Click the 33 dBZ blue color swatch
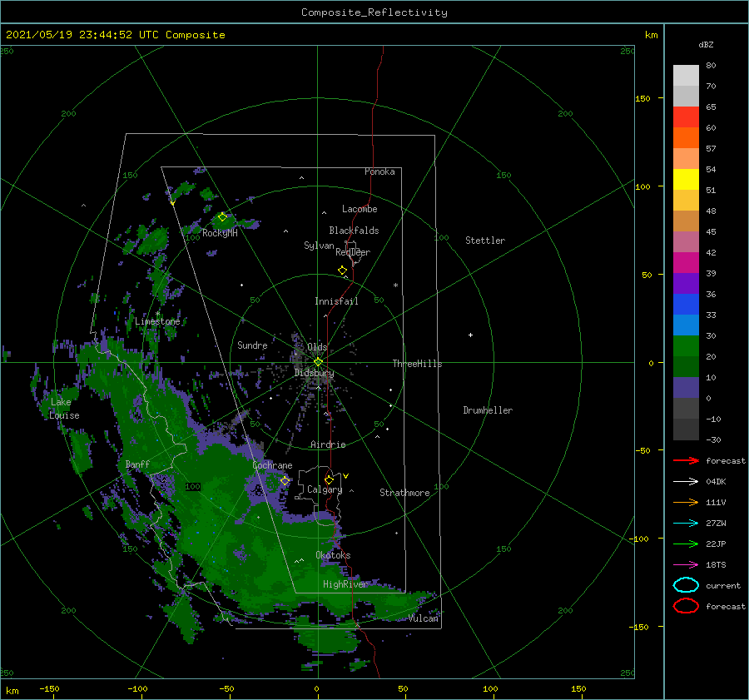 [x=686, y=325]
